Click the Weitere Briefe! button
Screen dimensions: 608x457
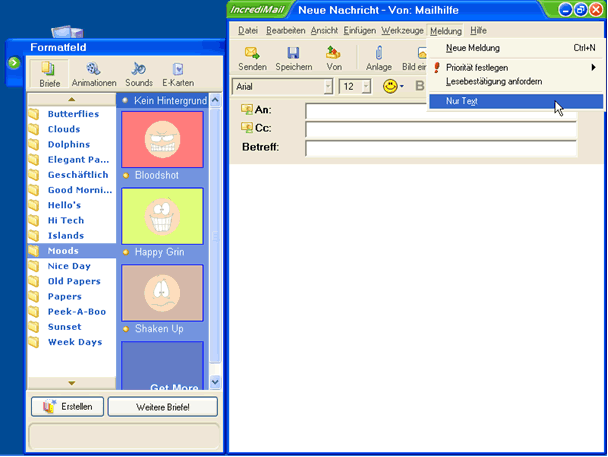[162, 407]
